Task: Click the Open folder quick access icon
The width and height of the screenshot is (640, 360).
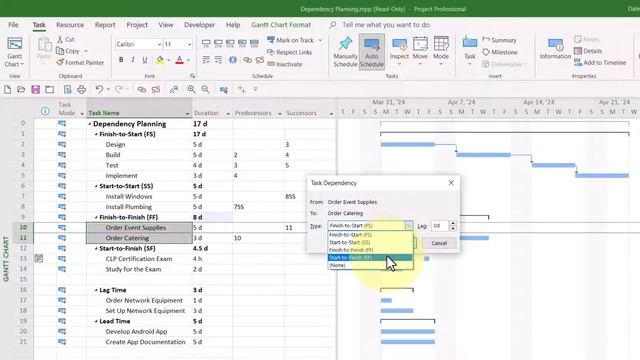Action: [21, 89]
